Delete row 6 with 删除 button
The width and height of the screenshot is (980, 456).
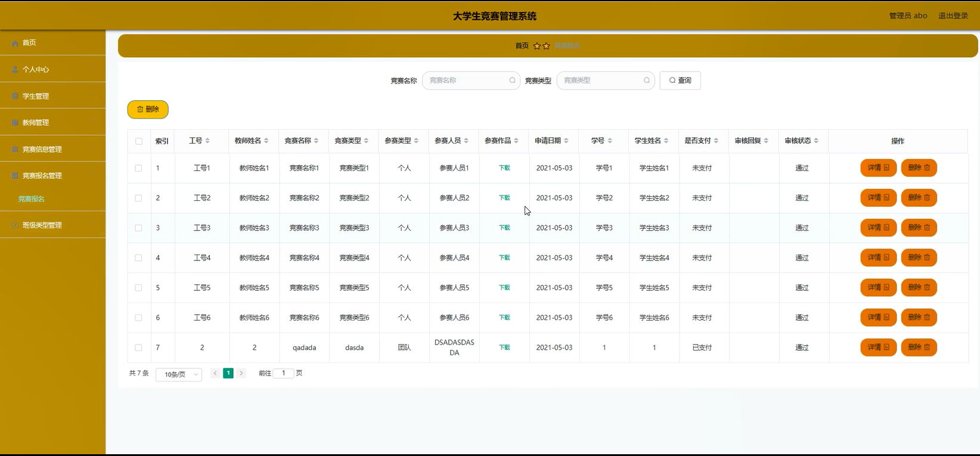(x=919, y=317)
